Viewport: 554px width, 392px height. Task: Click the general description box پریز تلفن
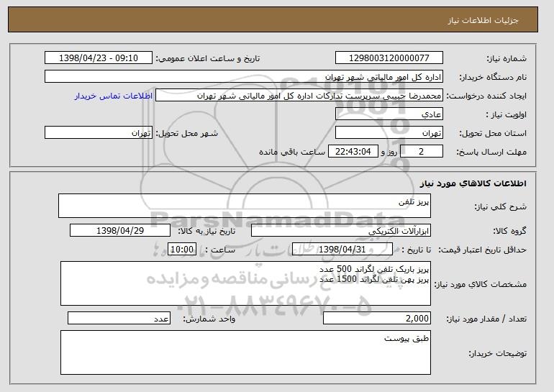pos(245,206)
